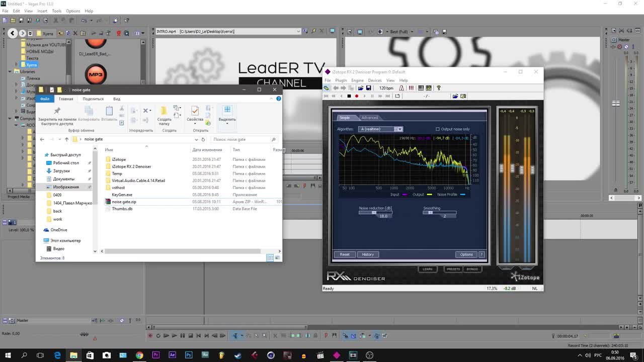The height and width of the screenshot is (362, 644).
Task: Click the Поиск: noise gate search field
Action: pyautogui.click(x=244, y=139)
